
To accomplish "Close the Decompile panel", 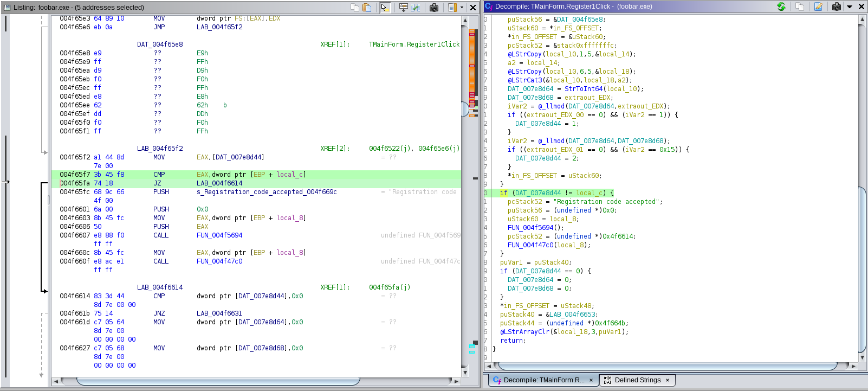I will 861,7.
